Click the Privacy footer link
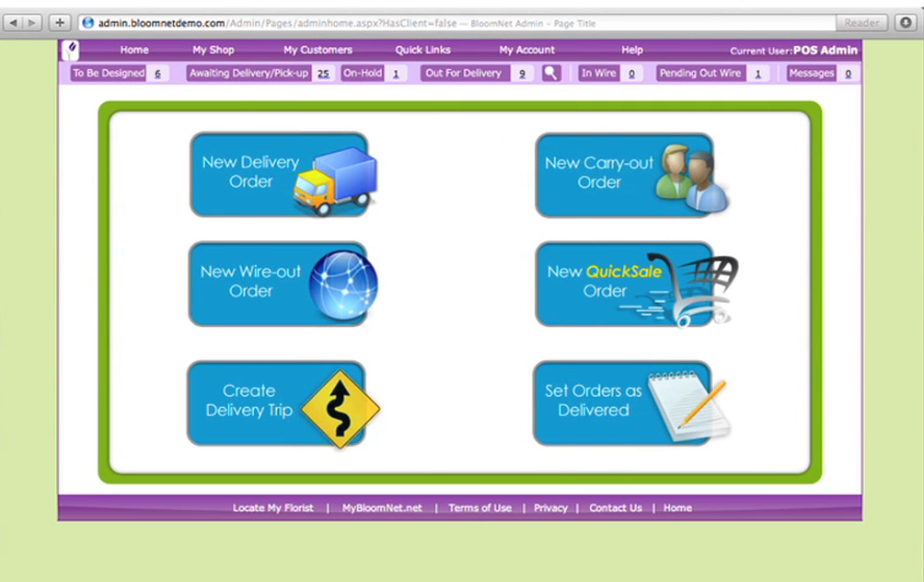Viewport: 924px width, 582px height. pyautogui.click(x=550, y=507)
